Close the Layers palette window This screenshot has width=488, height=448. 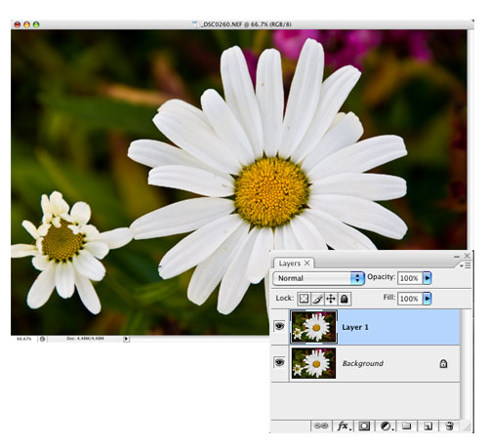coord(467,256)
